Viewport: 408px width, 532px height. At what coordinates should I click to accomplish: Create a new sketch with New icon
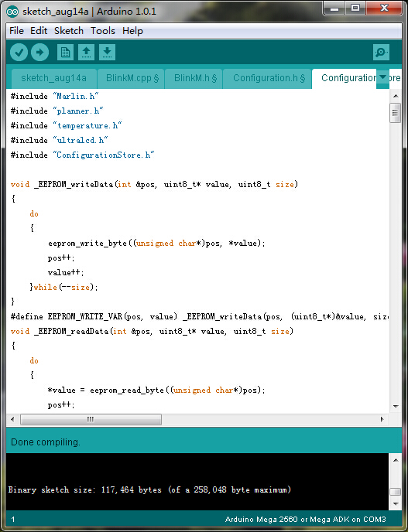(65, 53)
